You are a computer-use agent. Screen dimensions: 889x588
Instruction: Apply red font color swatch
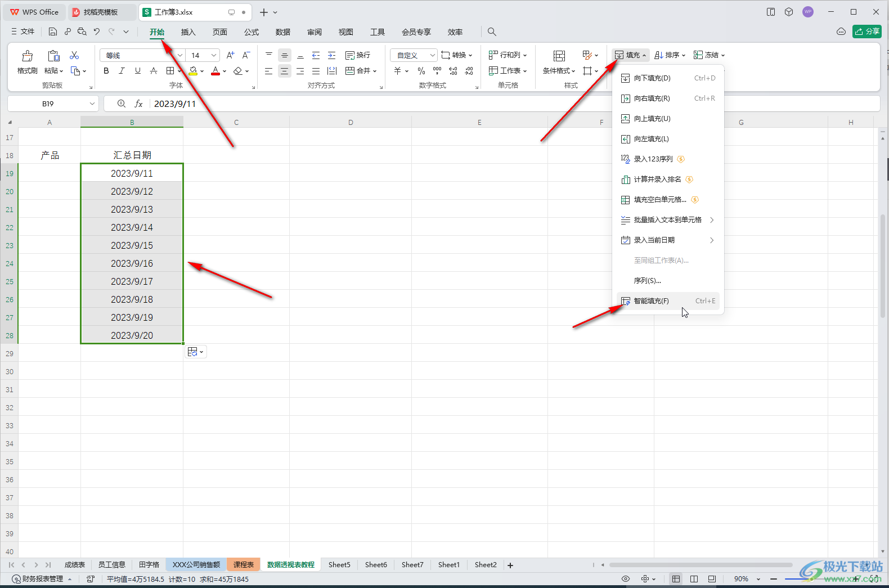215,71
